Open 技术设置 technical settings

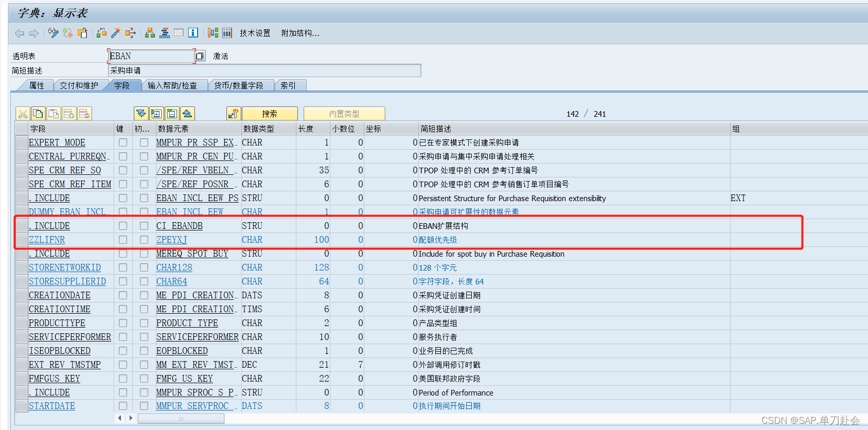(x=255, y=33)
